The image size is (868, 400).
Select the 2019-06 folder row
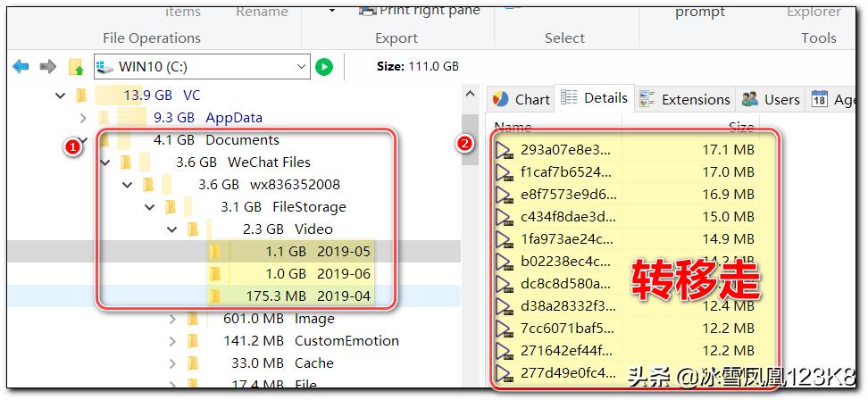(235, 274)
